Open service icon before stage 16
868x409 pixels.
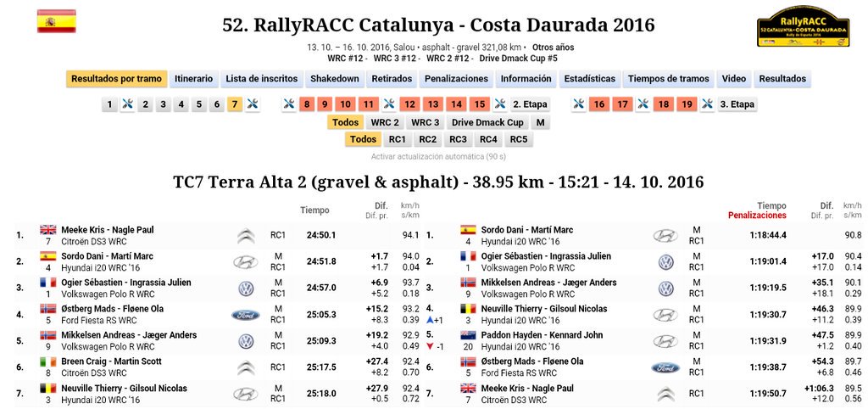click(x=579, y=104)
